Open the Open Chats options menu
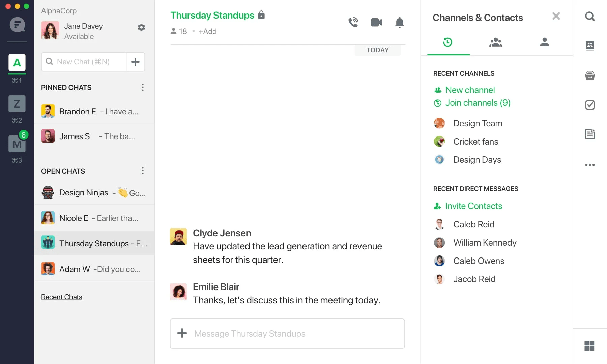The image size is (607, 364). (143, 171)
